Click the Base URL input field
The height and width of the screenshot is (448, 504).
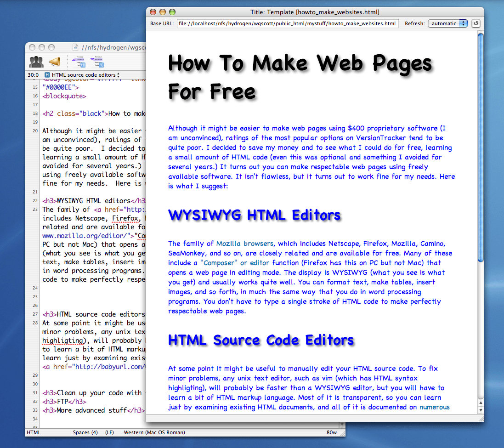[x=288, y=23]
